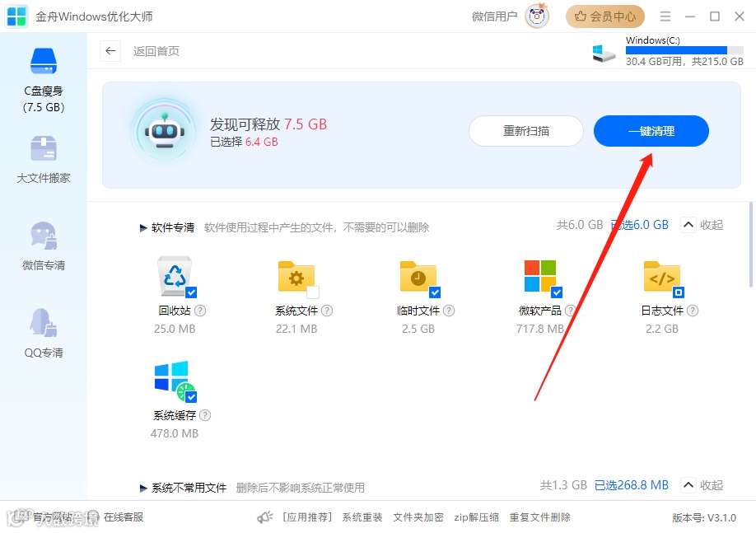This screenshot has width=756, height=533.
Task: Uncheck the 微软产品 checkbox
Action: coord(557,292)
